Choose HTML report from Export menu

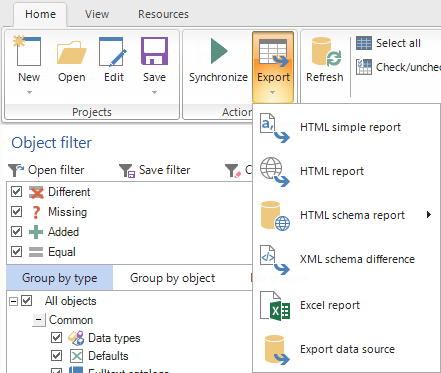click(x=347, y=172)
